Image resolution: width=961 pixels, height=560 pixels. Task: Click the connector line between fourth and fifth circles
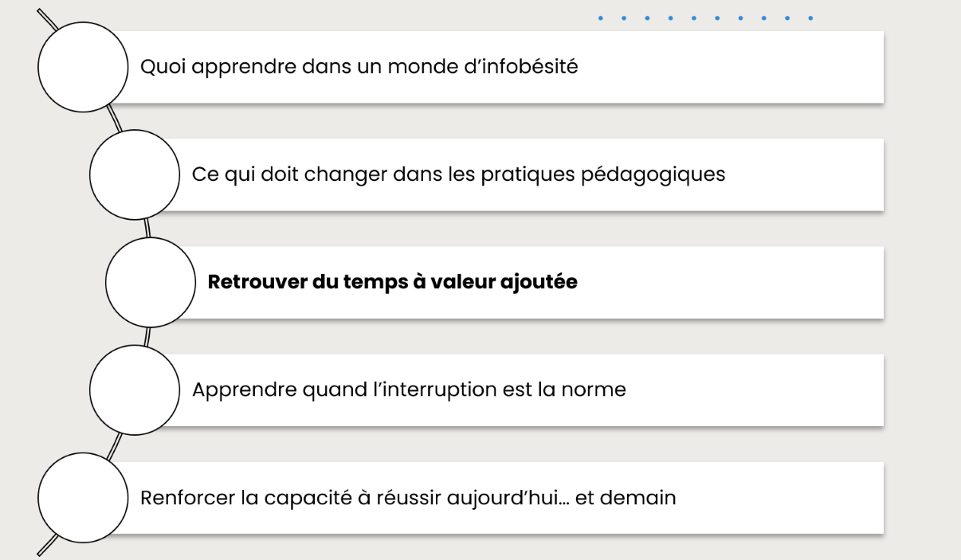coord(115,444)
